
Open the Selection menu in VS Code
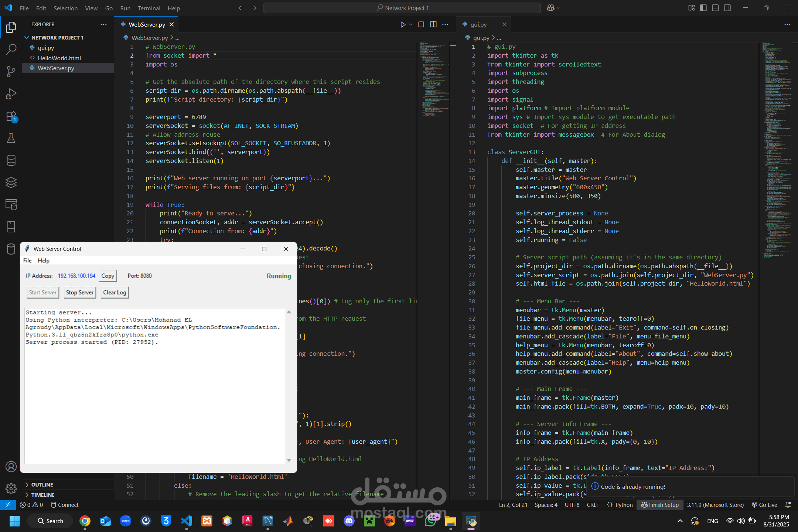click(x=65, y=8)
